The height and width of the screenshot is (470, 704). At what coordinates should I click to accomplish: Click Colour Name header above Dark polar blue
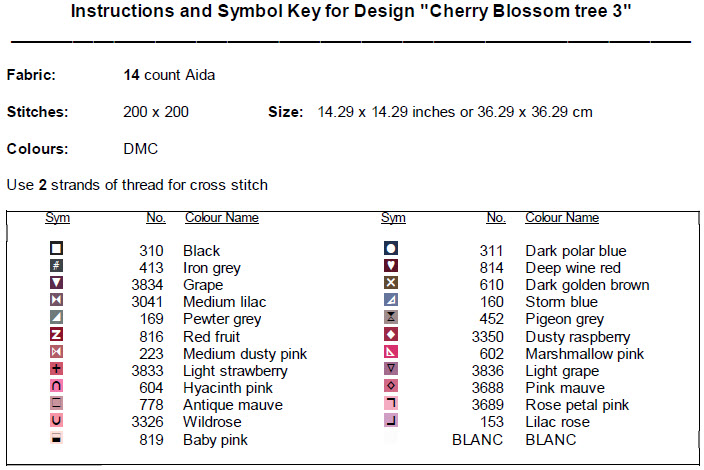click(562, 218)
